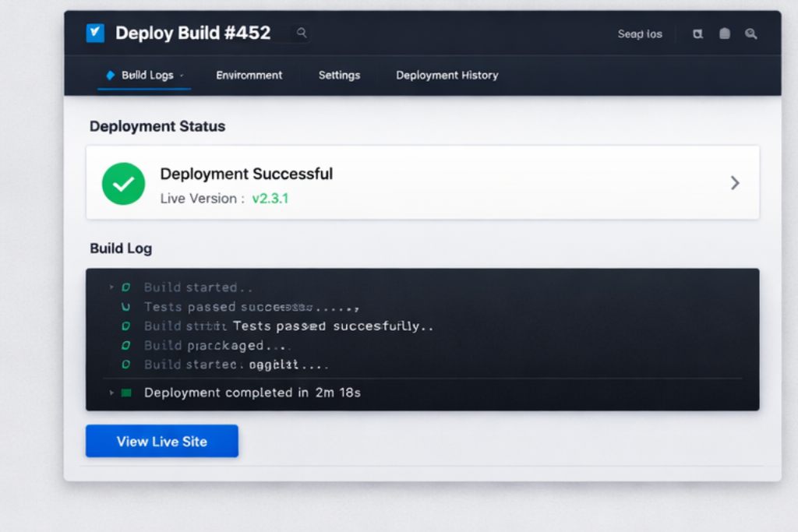Click the Build Log heading
Image resolution: width=798 pixels, height=532 pixels.
pyautogui.click(x=121, y=248)
